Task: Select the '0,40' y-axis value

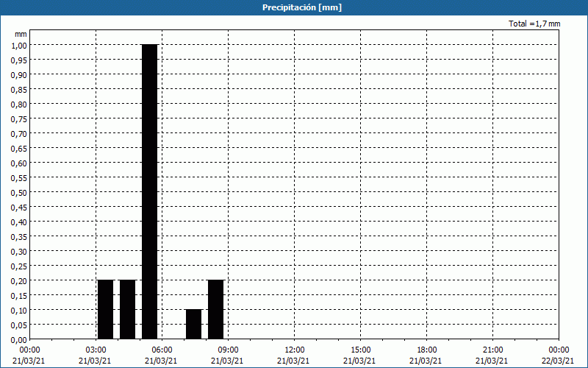Action: [x=19, y=222]
